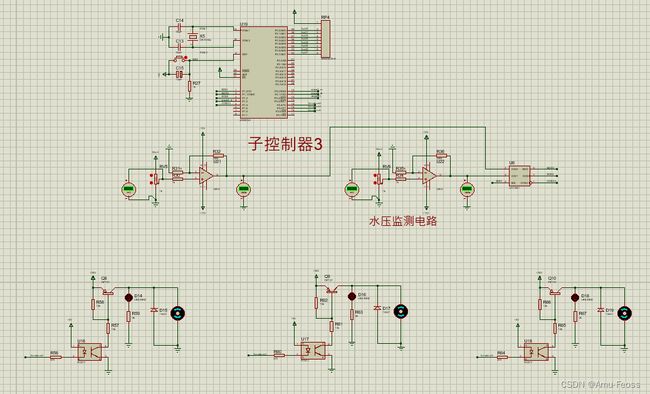The width and height of the screenshot is (650, 394).
Task: Select input resistor R64 feeding U18
Action: point(502,357)
